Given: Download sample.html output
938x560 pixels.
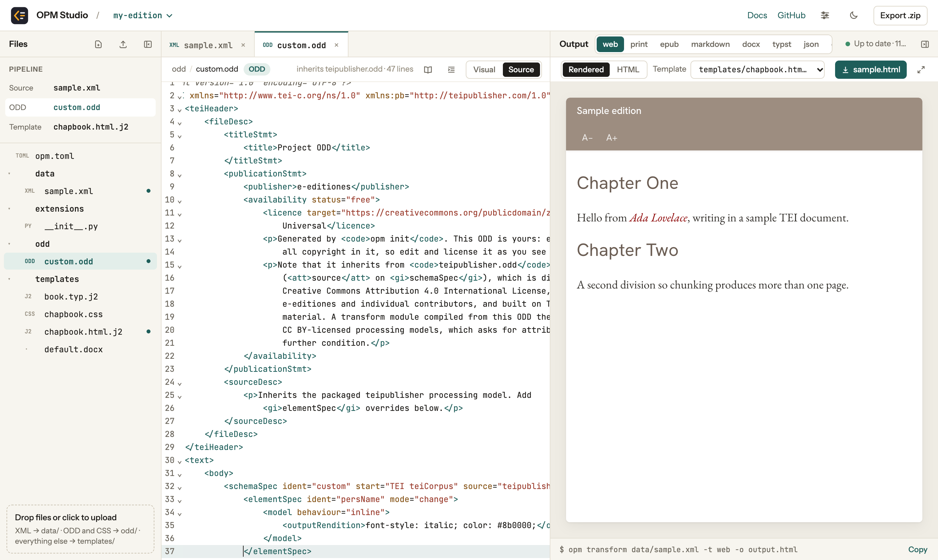Looking at the screenshot, I should [871, 69].
